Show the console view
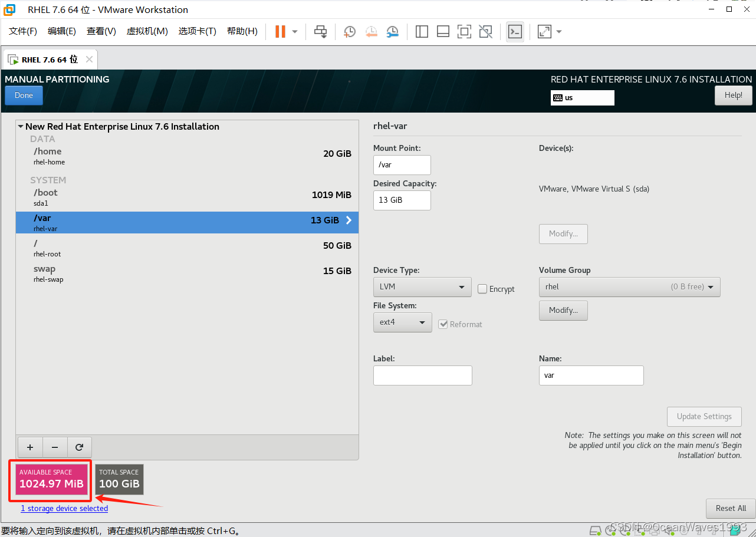The image size is (756, 537). click(x=515, y=31)
